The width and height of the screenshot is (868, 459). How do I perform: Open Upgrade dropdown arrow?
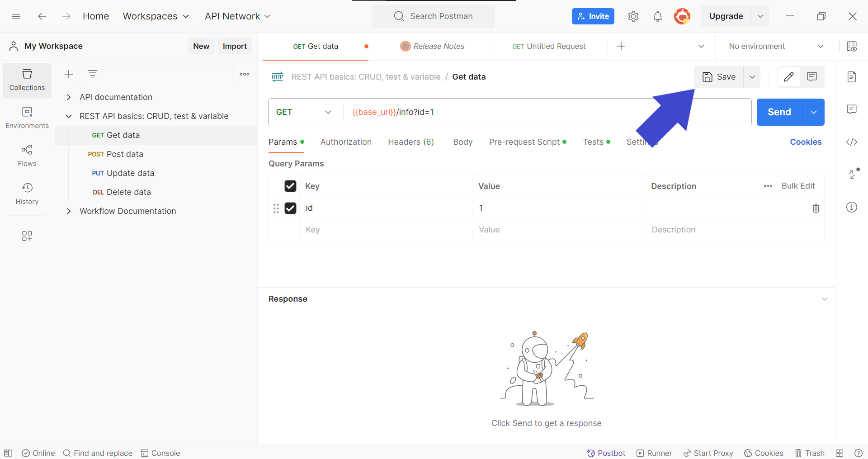[x=760, y=16]
